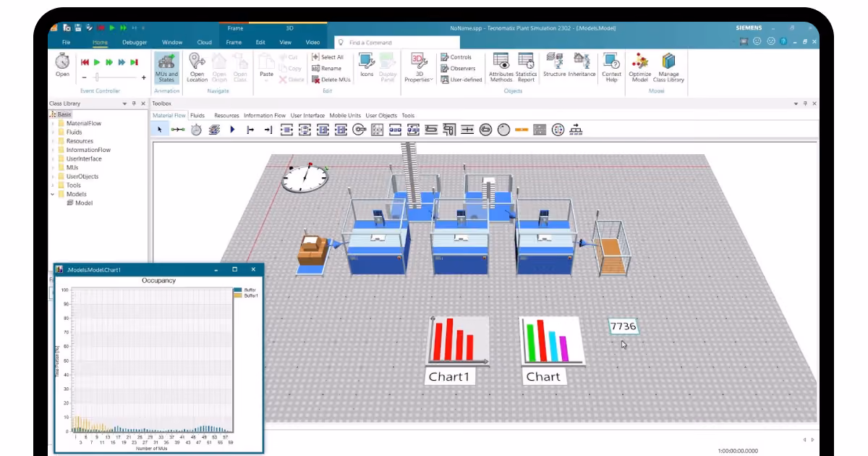Increase simulation speed with the plus button
Image resolution: width=868 pixels, height=456 pixels.
coord(143,77)
